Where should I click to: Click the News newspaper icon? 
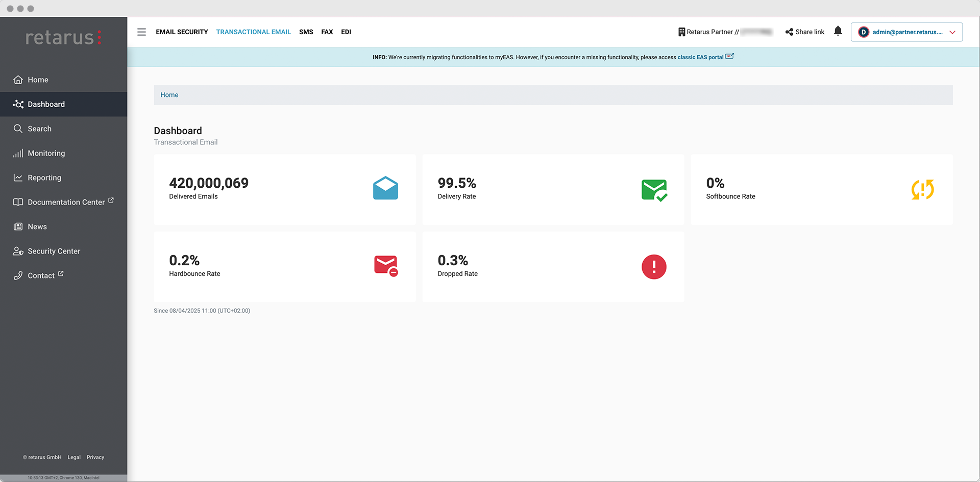[x=18, y=226]
